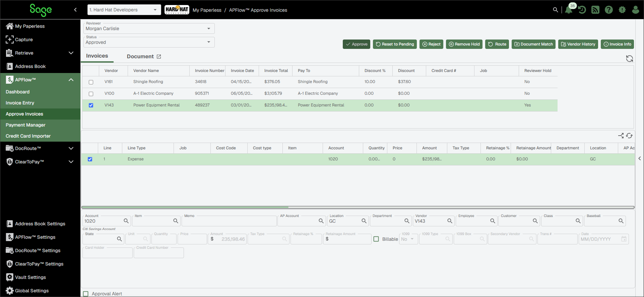The width and height of the screenshot is (644, 297).
Task: Open the Item field lookup magnifier
Action: [x=176, y=221]
